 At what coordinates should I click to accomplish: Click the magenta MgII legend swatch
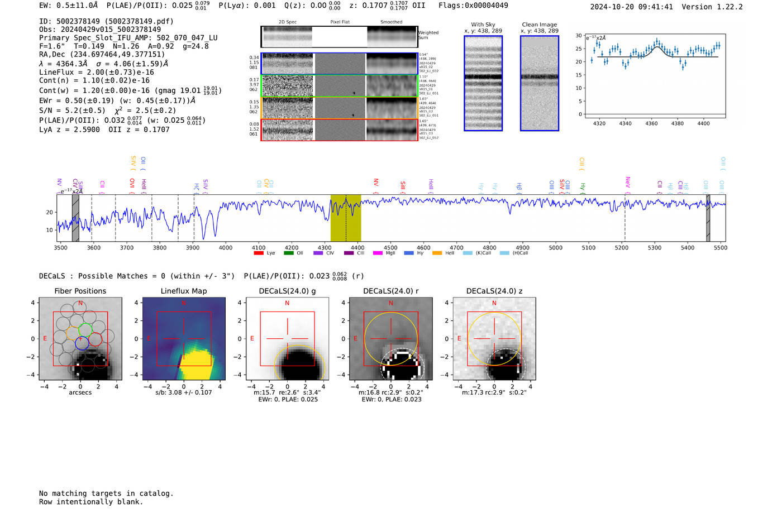(378, 253)
